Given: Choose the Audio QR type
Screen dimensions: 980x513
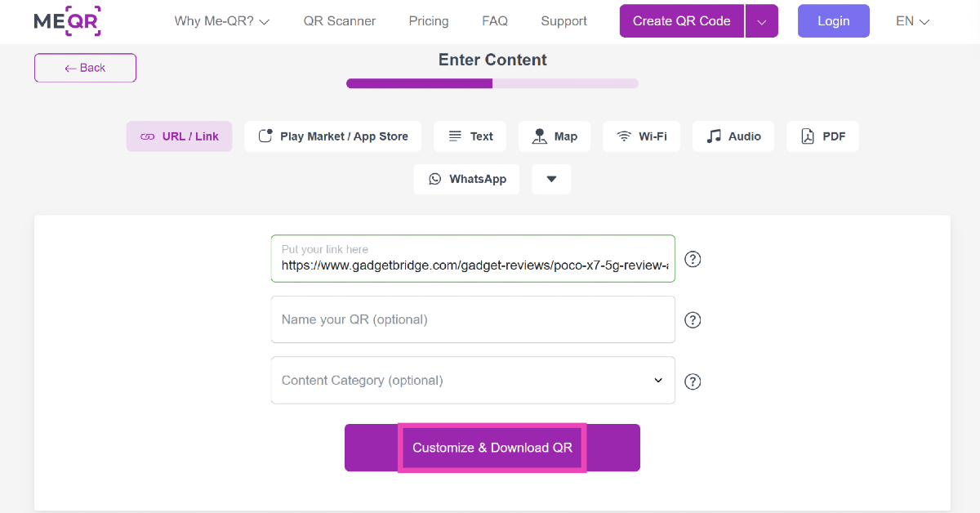Looking at the screenshot, I should (x=733, y=136).
